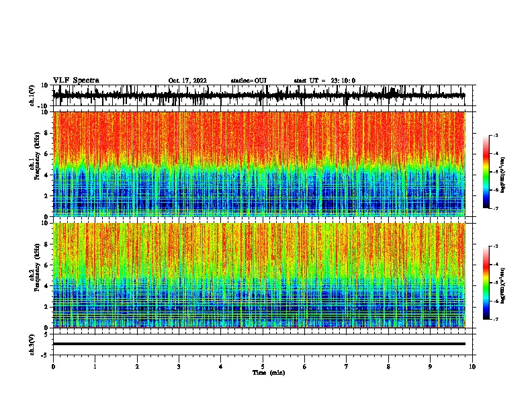The image size is (532, 411).
Task: Click the "-7" tick on ch.1 colorbar
Action: pyautogui.click(x=495, y=208)
